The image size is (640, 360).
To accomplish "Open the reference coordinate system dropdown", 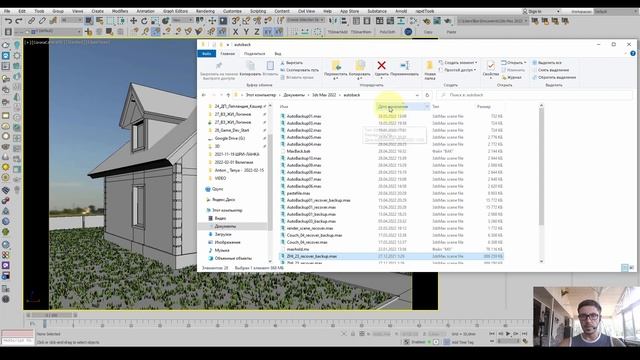I will click(x=182, y=20).
